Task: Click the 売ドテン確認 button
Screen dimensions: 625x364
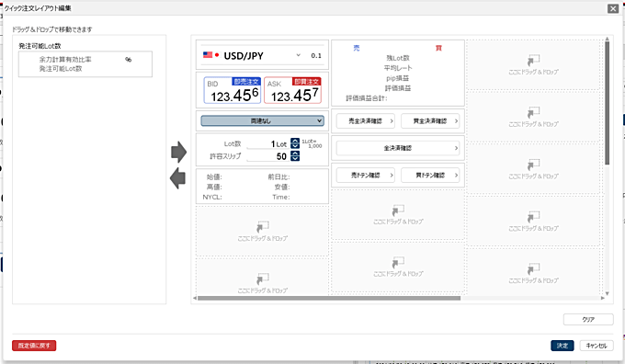Action: point(366,175)
